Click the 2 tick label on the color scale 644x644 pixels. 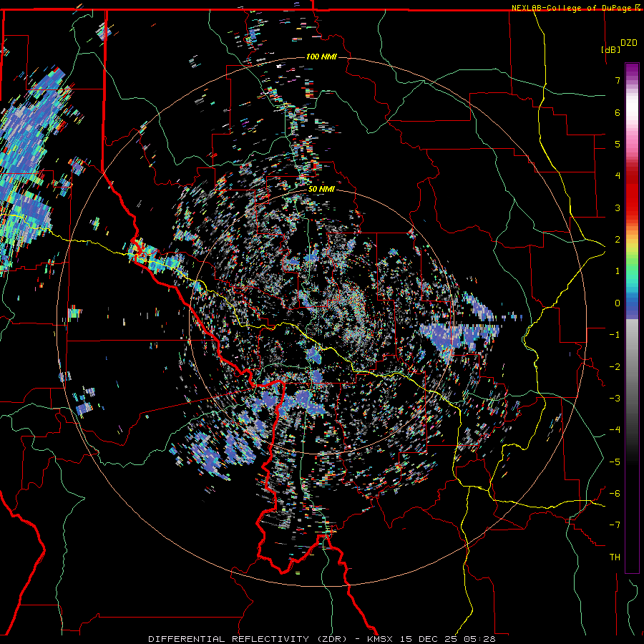(618, 240)
